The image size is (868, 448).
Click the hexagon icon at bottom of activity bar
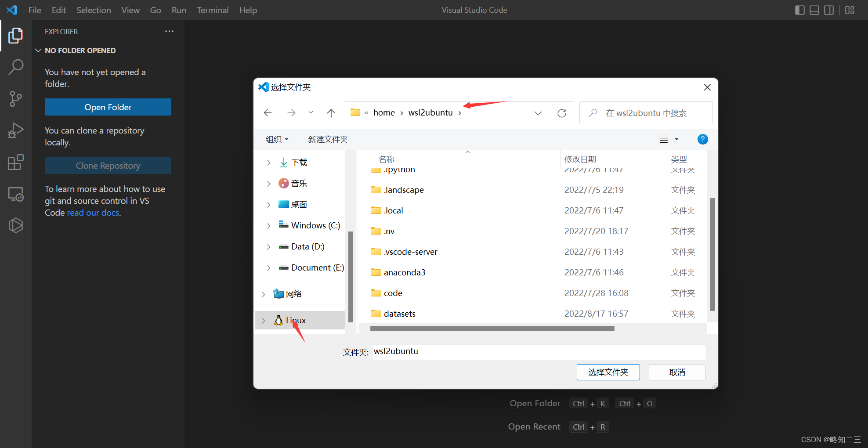click(16, 225)
